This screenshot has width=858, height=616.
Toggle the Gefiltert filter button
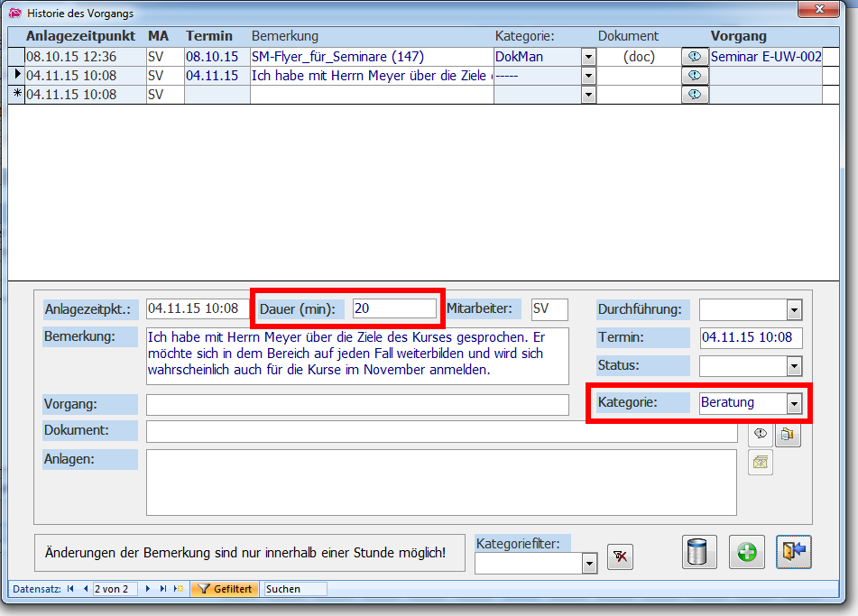224,589
